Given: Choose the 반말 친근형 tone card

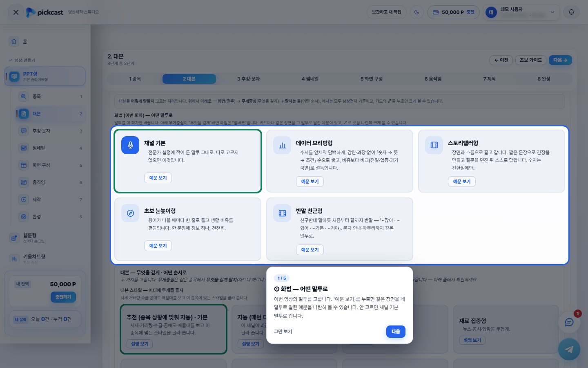Looking at the screenshot, I should point(340,229).
